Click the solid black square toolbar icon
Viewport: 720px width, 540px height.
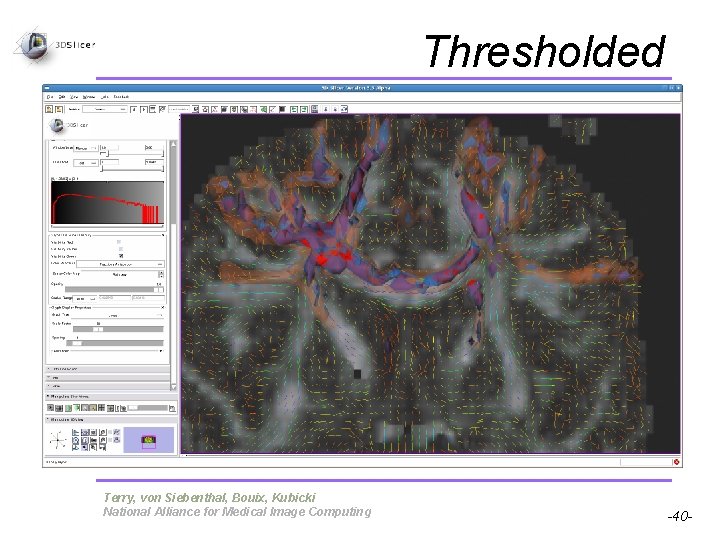(x=282, y=109)
